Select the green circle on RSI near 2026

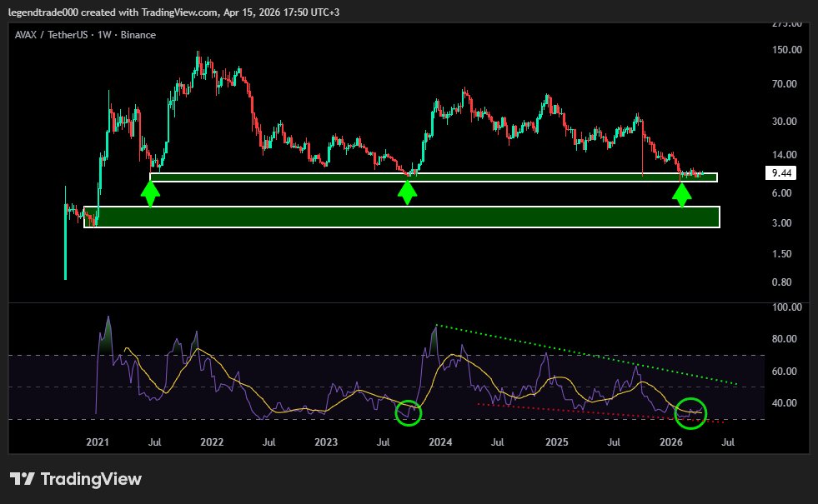[x=690, y=412]
